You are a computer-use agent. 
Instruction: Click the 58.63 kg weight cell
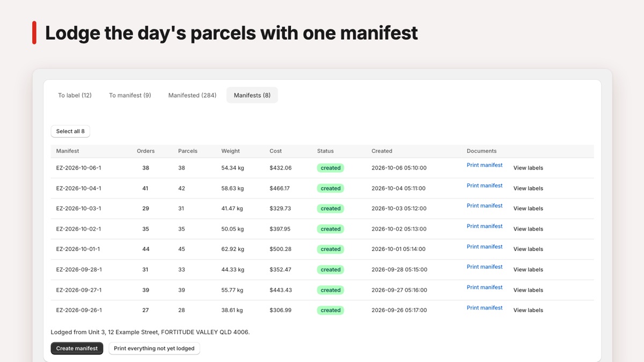point(233,188)
